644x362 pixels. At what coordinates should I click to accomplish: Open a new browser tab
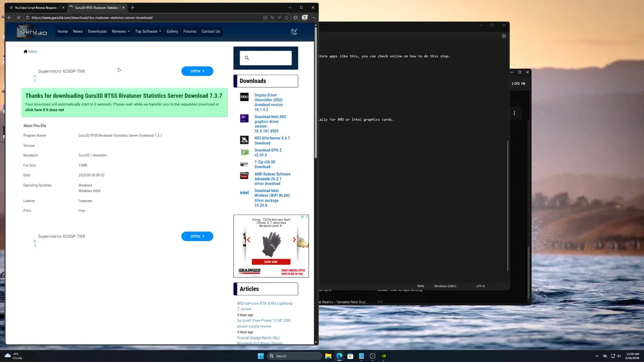tap(132, 8)
